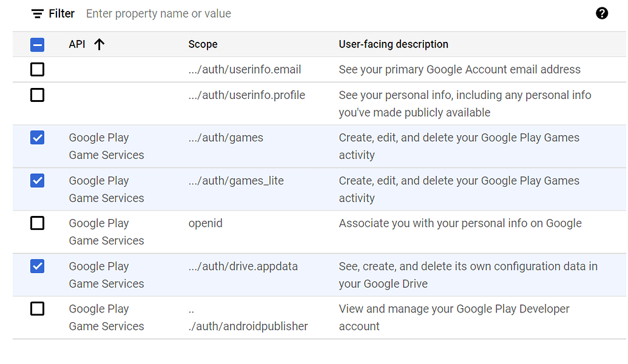Screen dimensions: 628x364
Task: Click the ascending sort arrow beside API
Action: point(99,44)
